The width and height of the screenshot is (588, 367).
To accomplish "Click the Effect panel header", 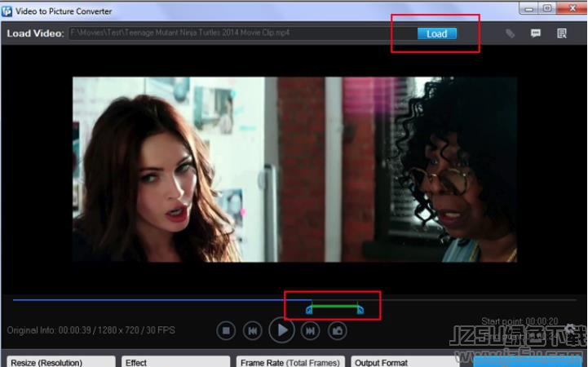I will [175, 362].
